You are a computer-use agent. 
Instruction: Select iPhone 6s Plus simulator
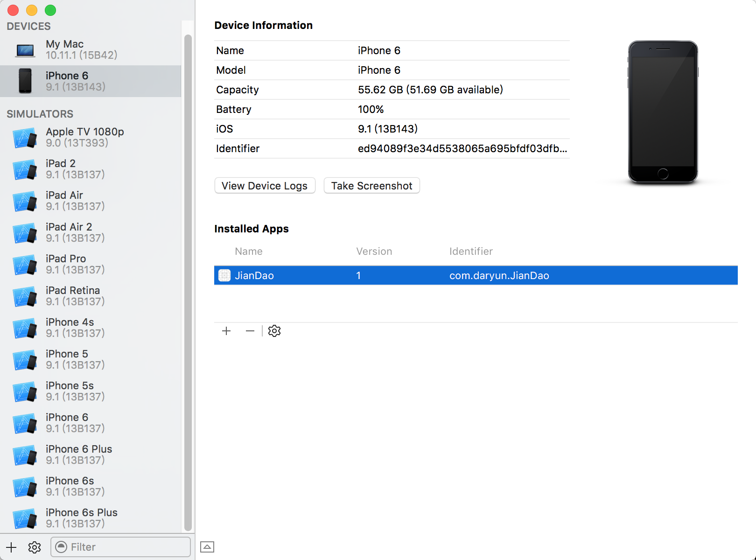pos(91,518)
